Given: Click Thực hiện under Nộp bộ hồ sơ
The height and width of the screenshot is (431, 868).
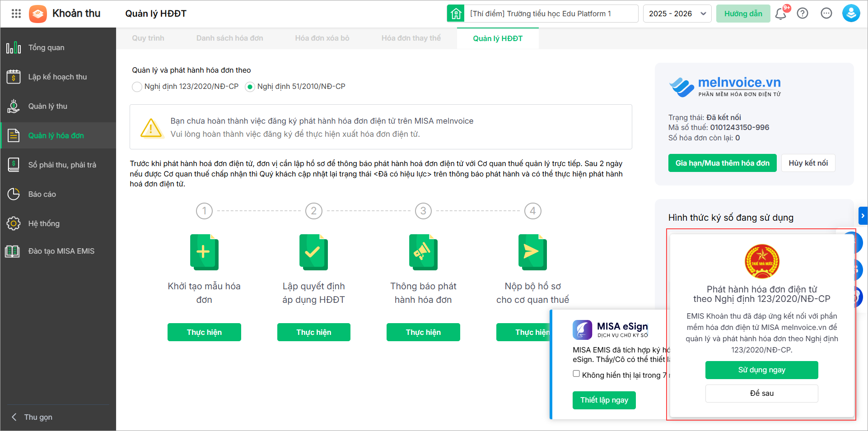Looking at the screenshot, I should click(x=523, y=332).
